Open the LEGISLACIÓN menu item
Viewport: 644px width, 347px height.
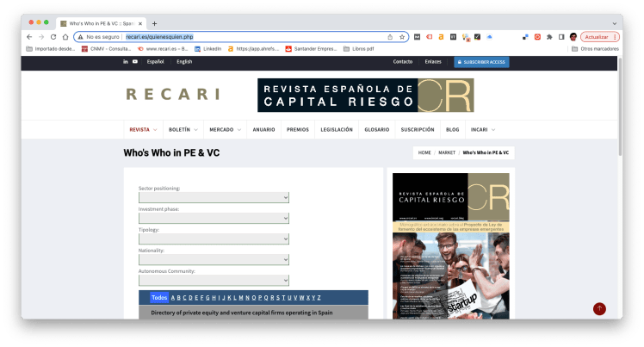click(x=337, y=130)
